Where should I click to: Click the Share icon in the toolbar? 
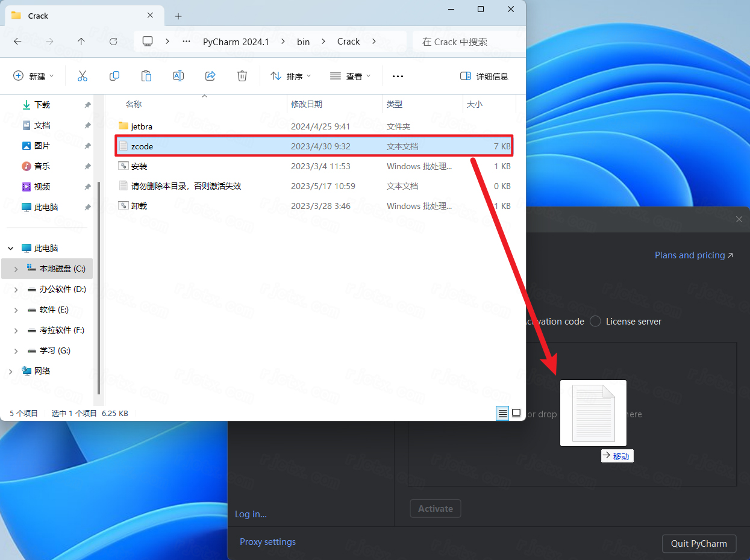210,76
